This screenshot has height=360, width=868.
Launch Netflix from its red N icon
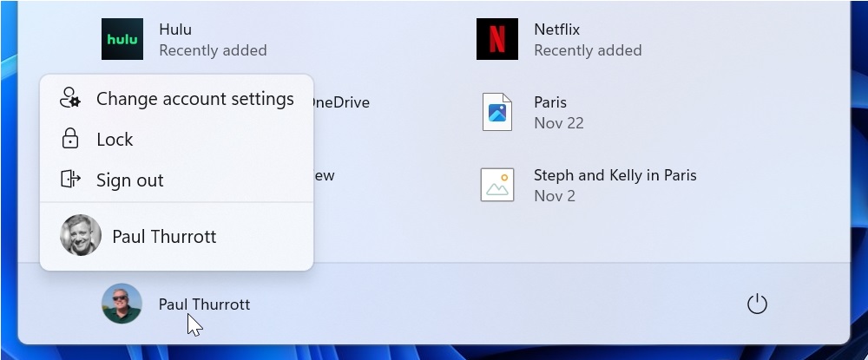tap(497, 39)
